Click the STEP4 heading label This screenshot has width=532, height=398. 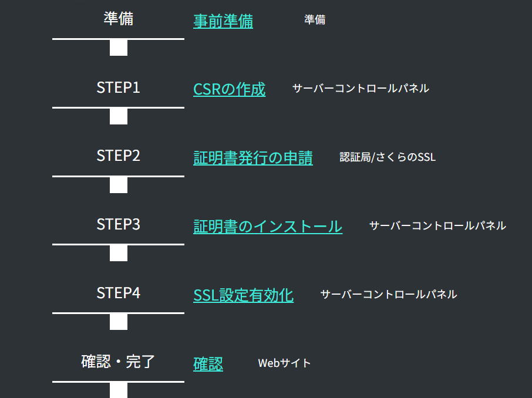pyautogui.click(x=119, y=294)
